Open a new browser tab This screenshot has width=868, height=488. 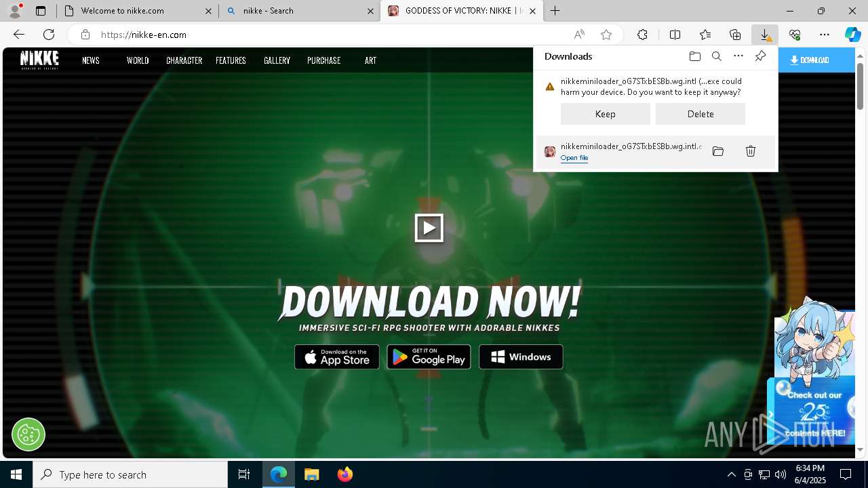pyautogui.click(x=555, y=11)
